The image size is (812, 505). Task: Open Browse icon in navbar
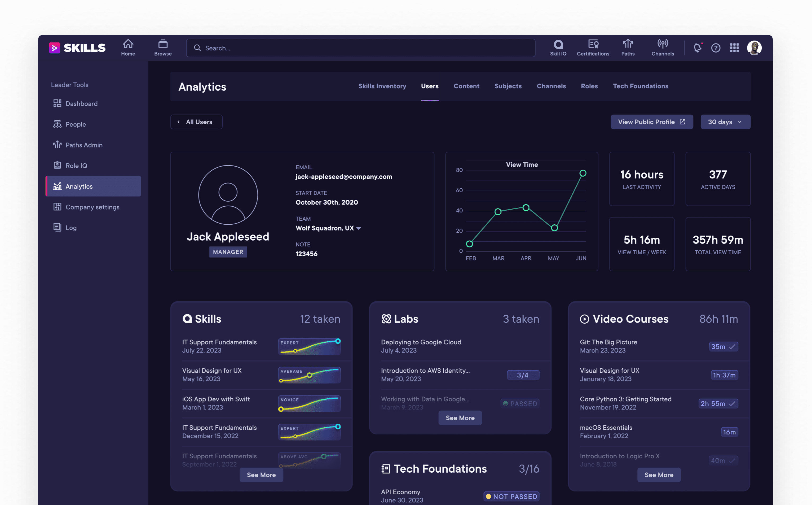tap(163, 47)
